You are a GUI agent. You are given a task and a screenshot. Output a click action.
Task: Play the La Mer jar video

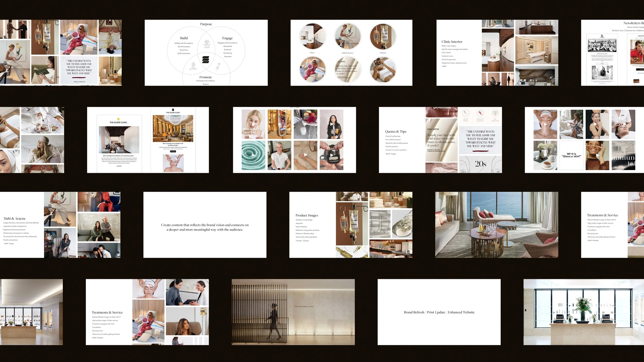(332, 155)
